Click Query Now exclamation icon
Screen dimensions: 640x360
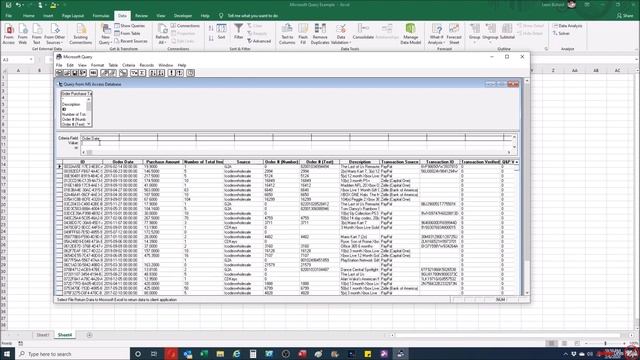(171, 73)
